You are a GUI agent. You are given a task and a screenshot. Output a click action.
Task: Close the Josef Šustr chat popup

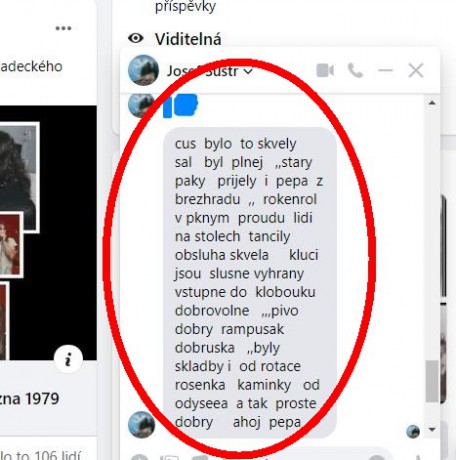[416, 70]
